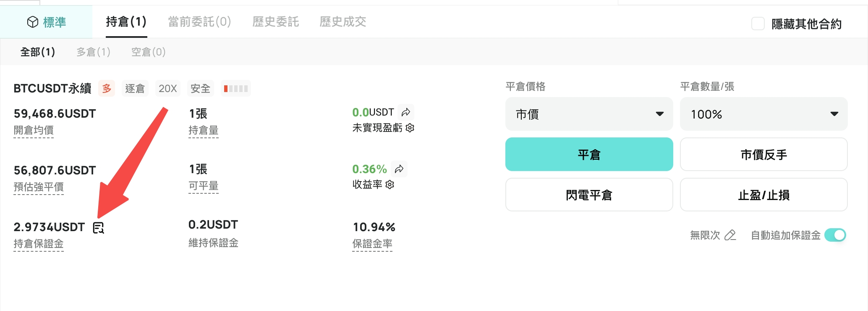This screenshot has height=311, width=868.
Task: Switch to the 當前委託(0) tab
Action: 200,21
